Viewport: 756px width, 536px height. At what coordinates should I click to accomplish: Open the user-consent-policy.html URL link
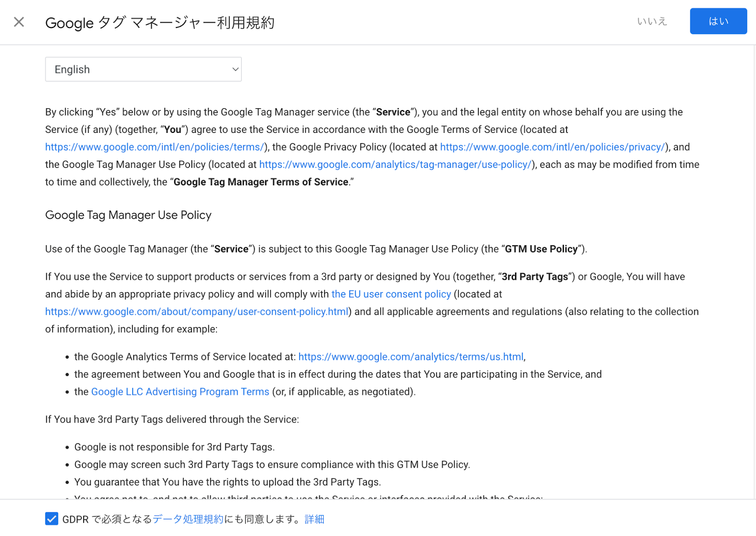[x=197, y=311]
